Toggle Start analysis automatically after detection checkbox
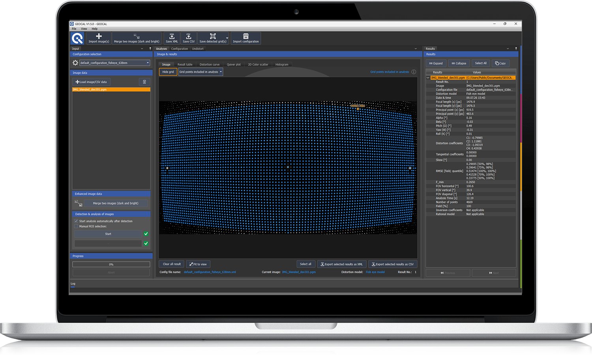 [76, 221]
